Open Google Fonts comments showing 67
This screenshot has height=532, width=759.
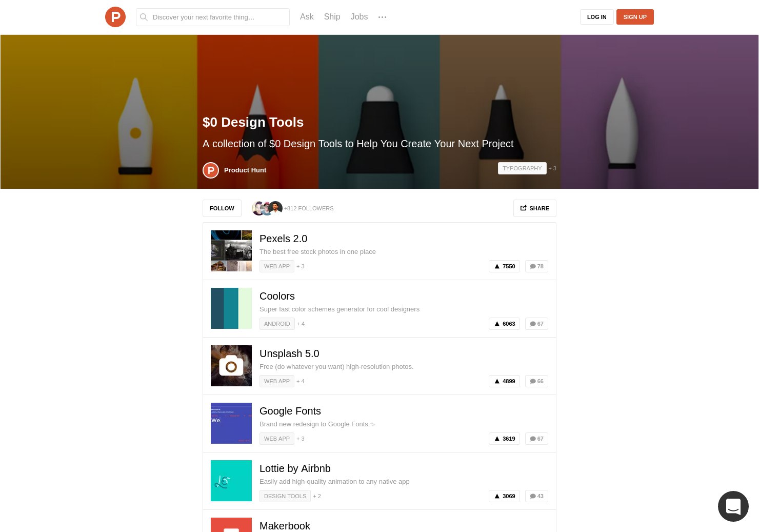[x=536, y=439]
